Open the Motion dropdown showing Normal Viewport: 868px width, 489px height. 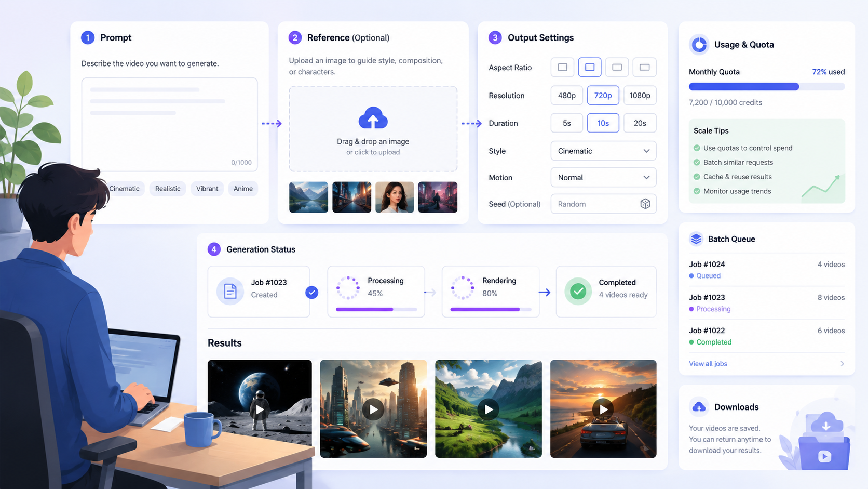(603, 177)
